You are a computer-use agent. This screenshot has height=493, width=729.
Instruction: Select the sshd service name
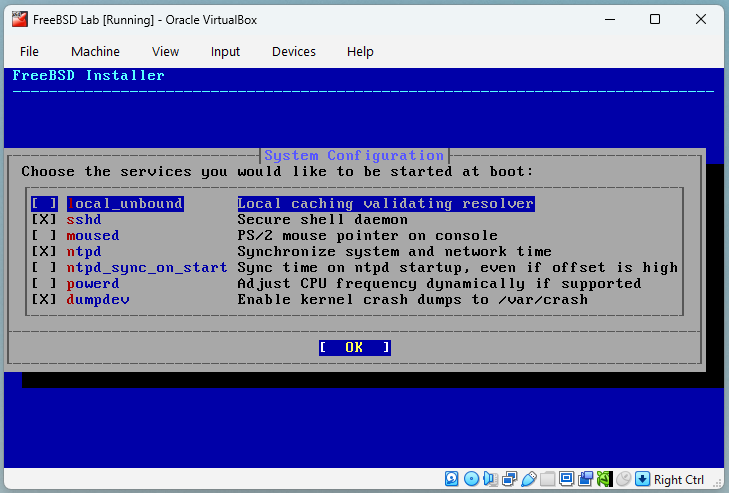(x=84, y=220)
